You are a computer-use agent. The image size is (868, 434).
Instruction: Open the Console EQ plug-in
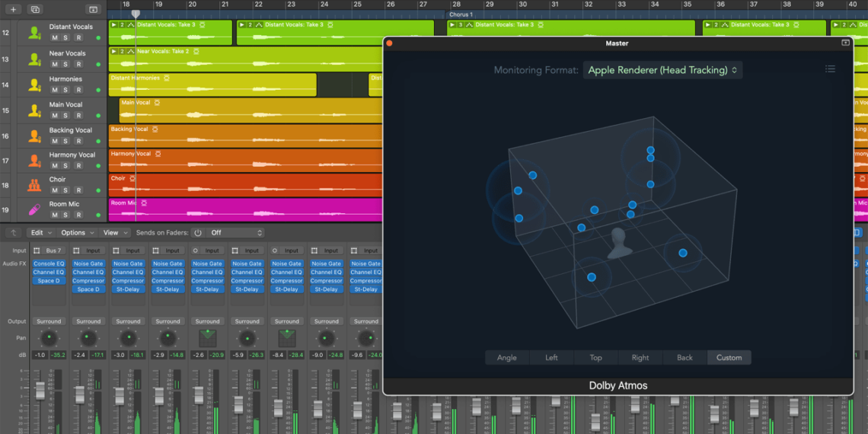pyautogui.click(x=49, y=264)
